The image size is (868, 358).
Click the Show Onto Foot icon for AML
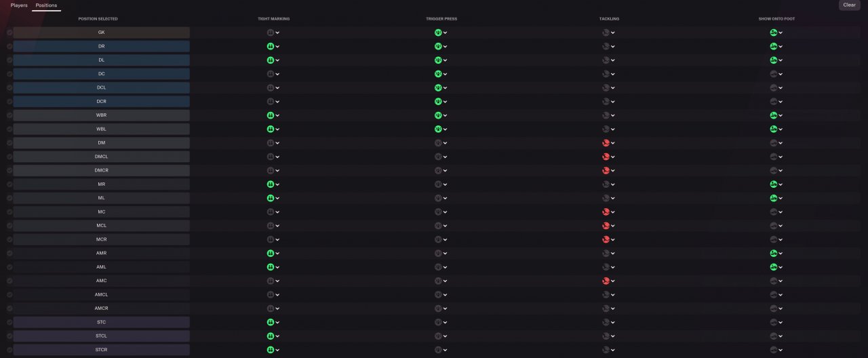773,267
